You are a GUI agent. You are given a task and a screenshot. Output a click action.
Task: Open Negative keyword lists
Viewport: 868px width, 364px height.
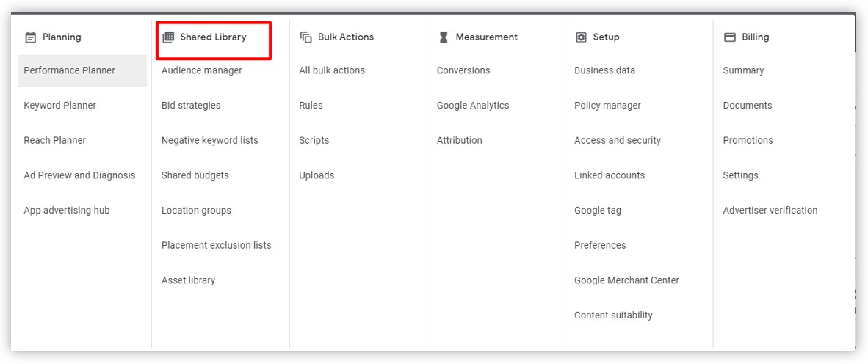tap(210, 140)
